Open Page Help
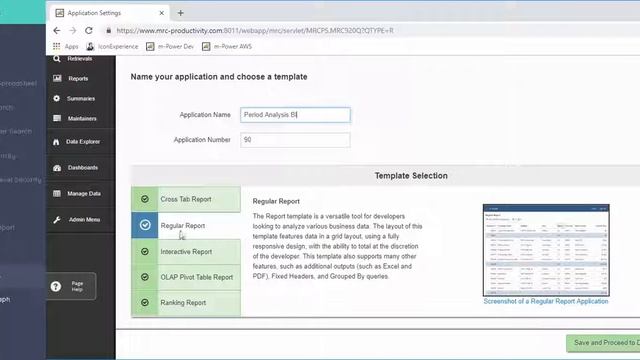Screen dimensions: 640x360 coord(71,286)
